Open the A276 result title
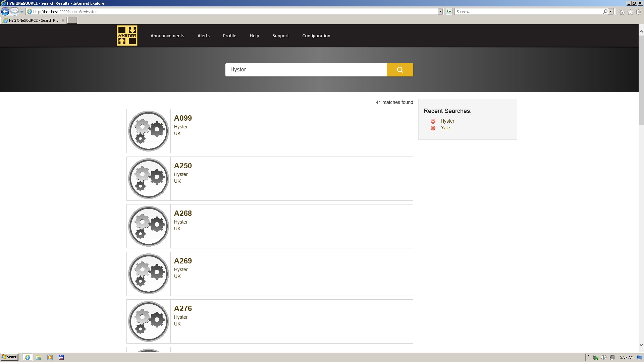The width and height of the screenshot is (644, 362). click(183, 309)
